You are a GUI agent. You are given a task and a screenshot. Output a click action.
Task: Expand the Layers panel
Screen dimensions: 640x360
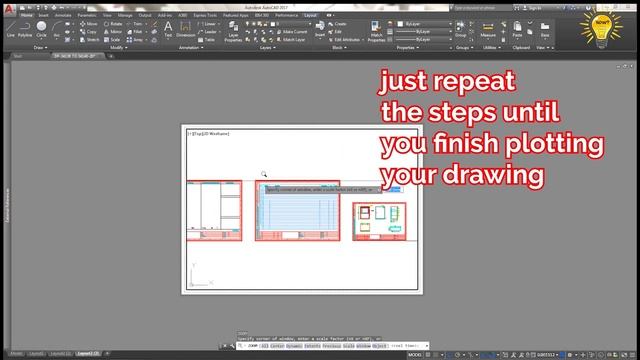tap(267, 48)
